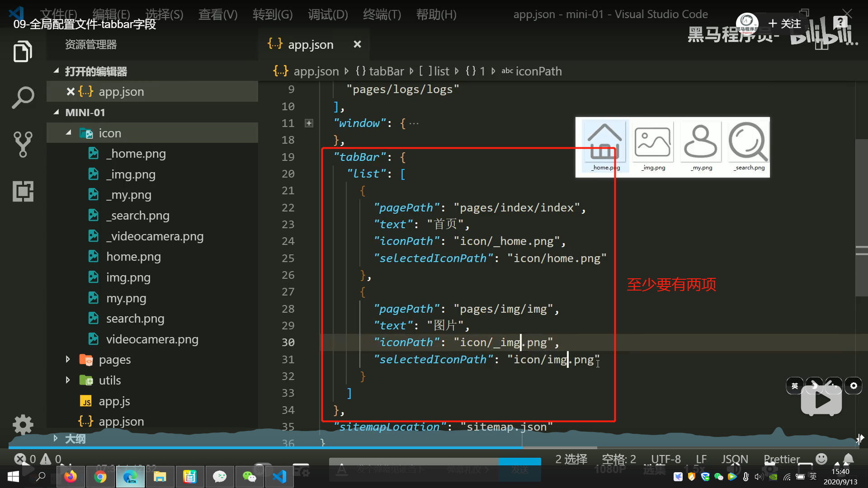Open the 转到(G) menu

pyautogui.click(x=273, y=14)
